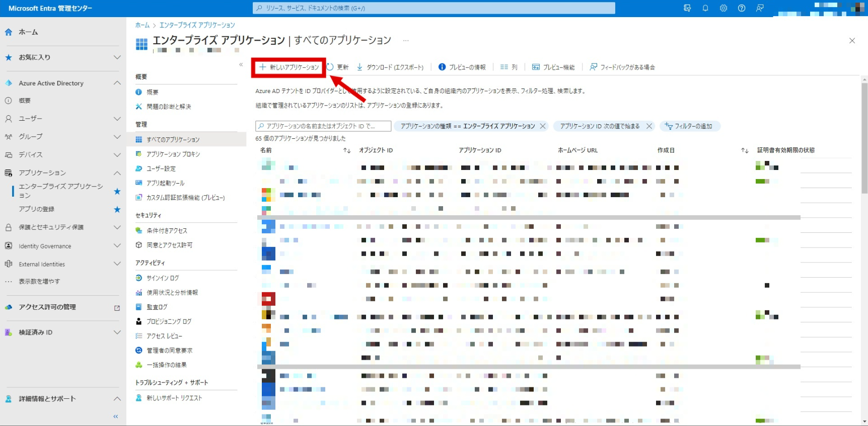868x426 pixels.
Task: Open the help question mark icon
Action: 742,8
